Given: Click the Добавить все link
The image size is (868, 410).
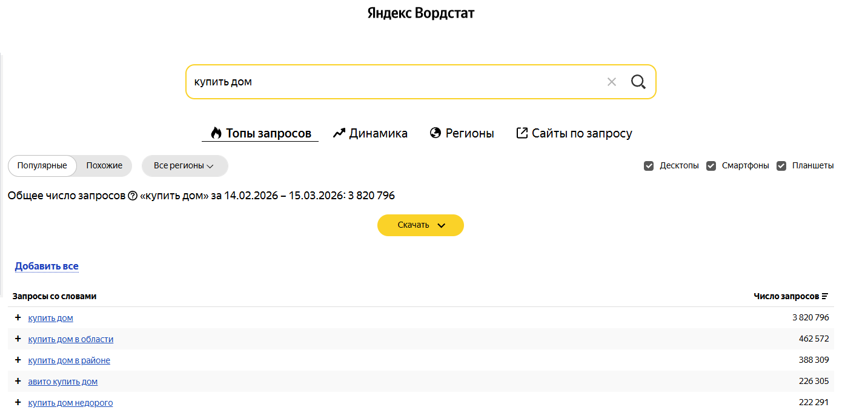Looking at the screenshot, I should (47, 266).
